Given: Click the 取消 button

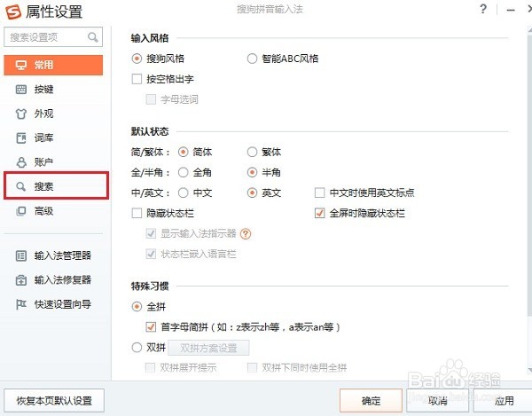Looking at the screenshot, I should (438, 401).
